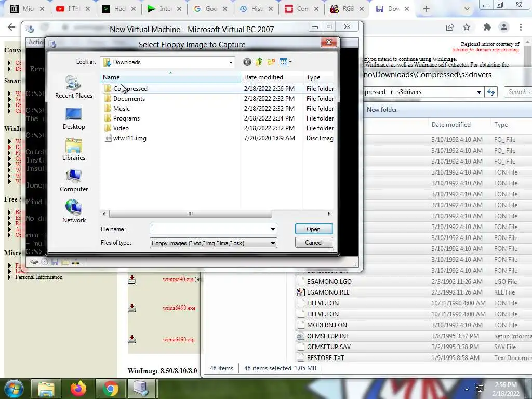The image size is (532, 399).
Task: Open new Chrome tab
Action: click(x=427, y=9)
